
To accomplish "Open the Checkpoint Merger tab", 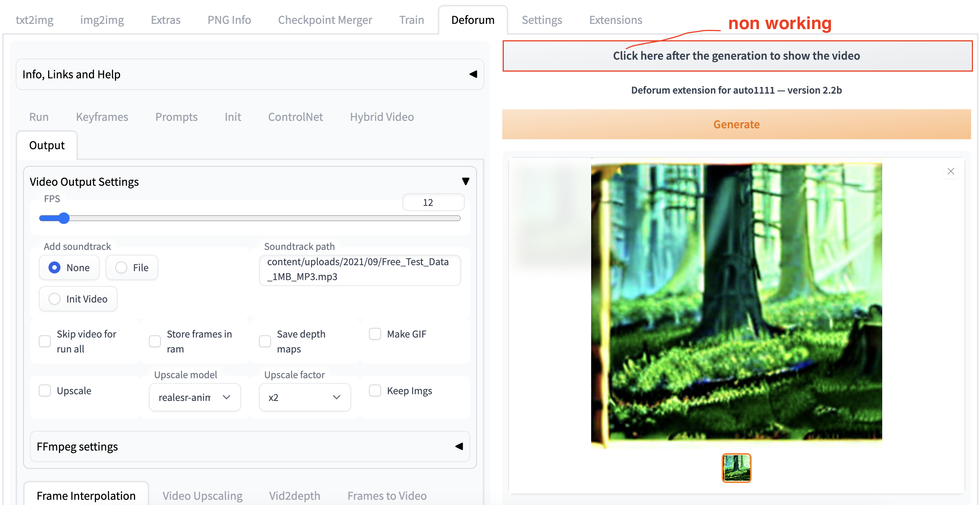I will coord(325,20).
